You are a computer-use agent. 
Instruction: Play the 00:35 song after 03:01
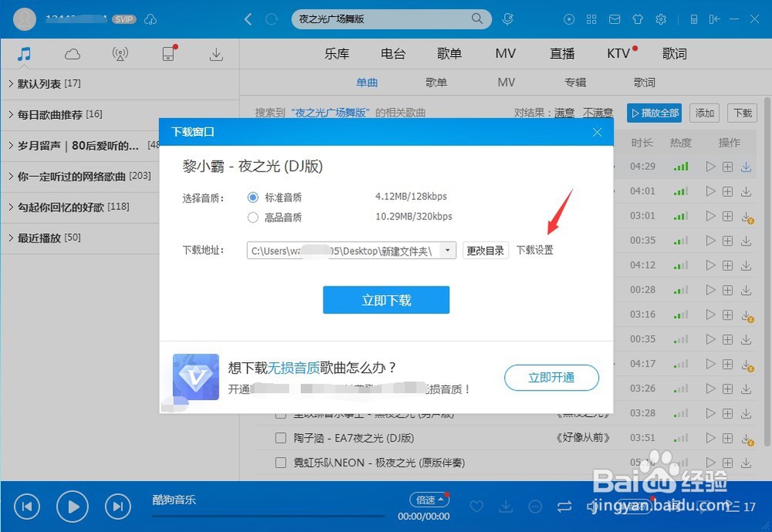tap(710, 240)
